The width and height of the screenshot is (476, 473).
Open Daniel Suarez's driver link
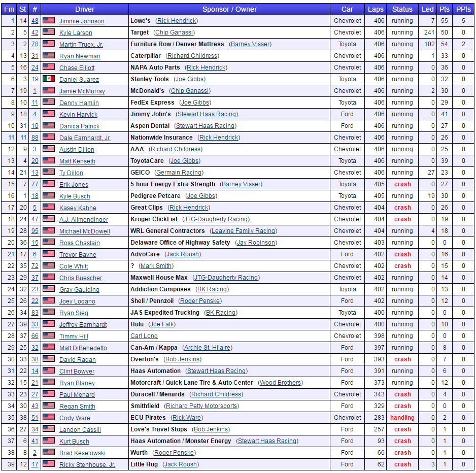pyautogui.click(x=79, y=80)
